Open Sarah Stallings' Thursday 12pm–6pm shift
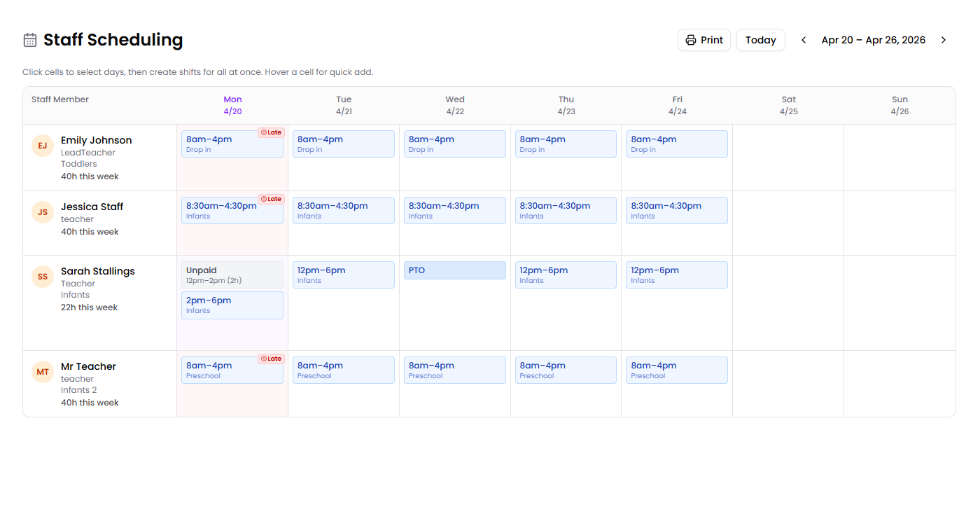The width and height of the screenshot is (980, 512). coord(566,275)
